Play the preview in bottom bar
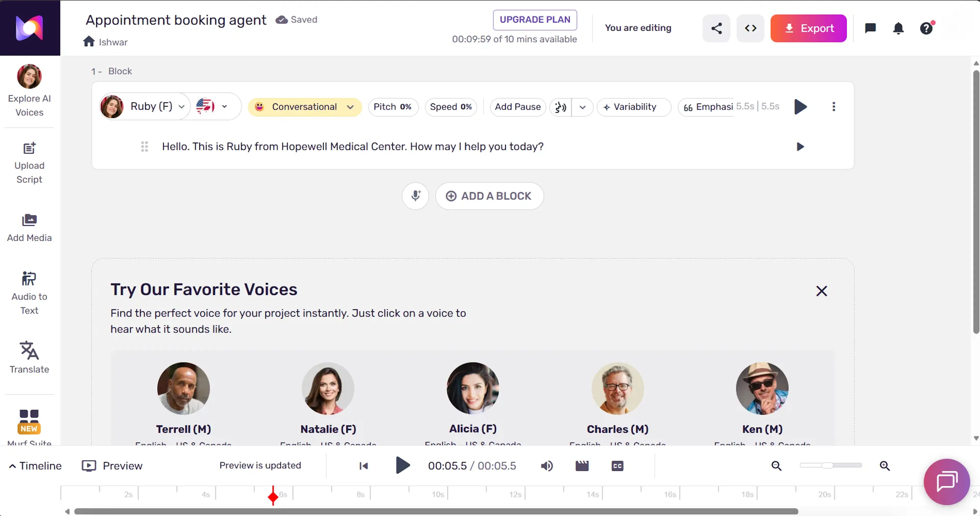 tap(402, 465)
